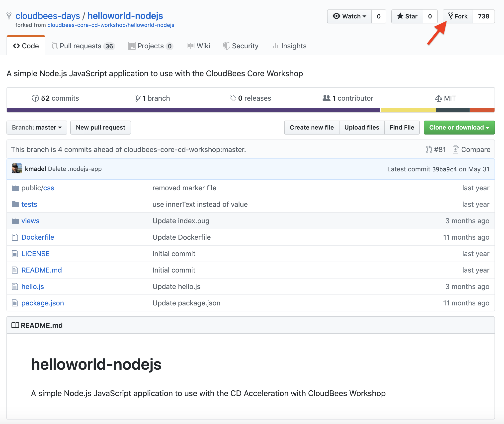The height and width of the screenshot is (424, 504).
Task: Click the Fork button
Action: (458, 16)
